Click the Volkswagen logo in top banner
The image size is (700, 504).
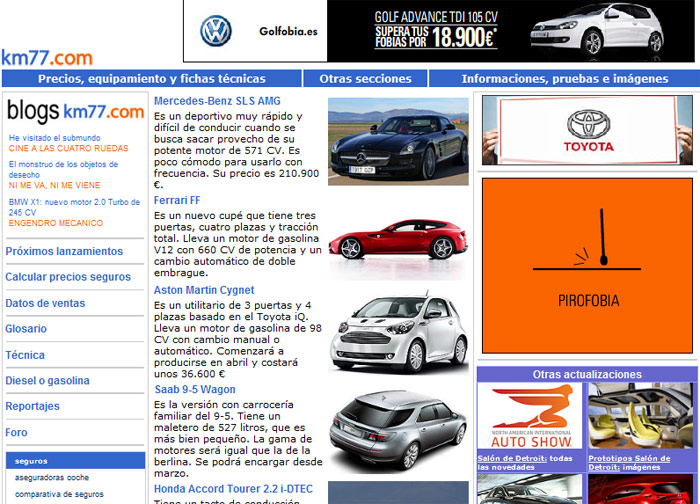[216, 31]
